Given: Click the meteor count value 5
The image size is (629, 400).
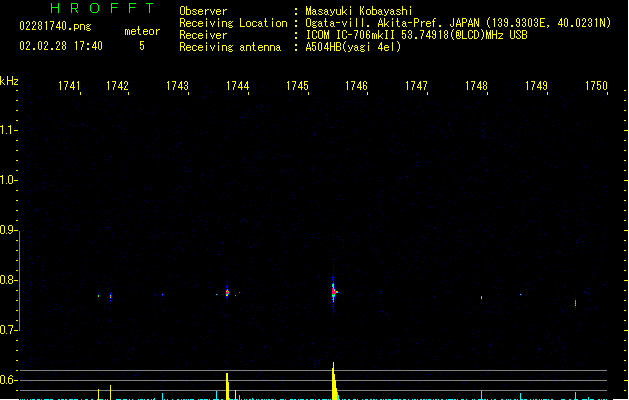Looking at the screenshot, I should point(142,46).
